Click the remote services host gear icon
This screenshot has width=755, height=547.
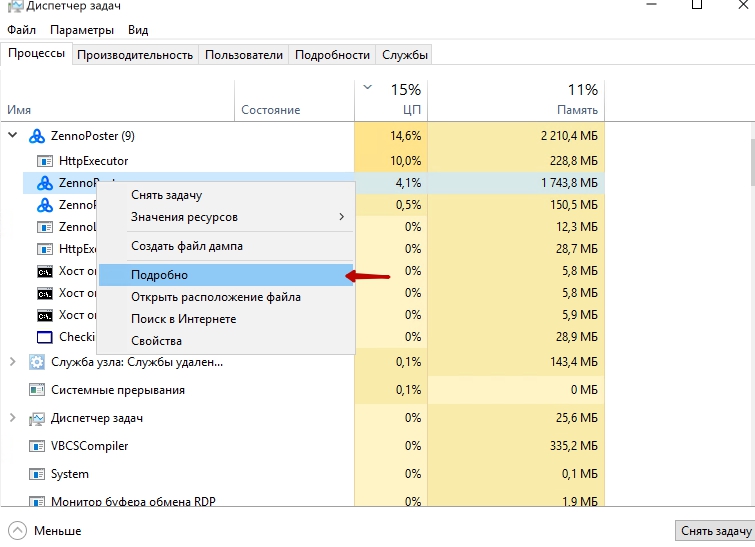click(x=37, y=362)
